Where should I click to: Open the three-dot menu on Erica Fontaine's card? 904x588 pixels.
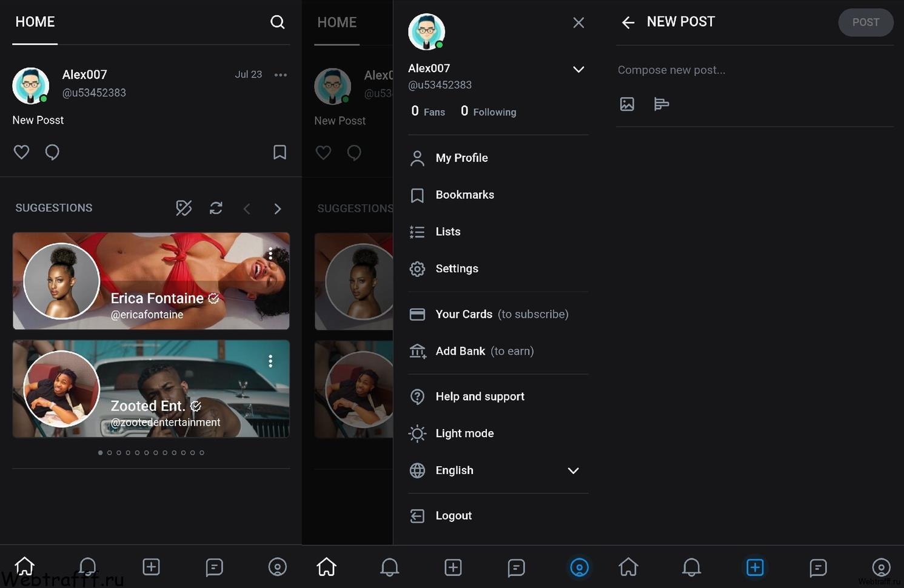[x=270, y=254]
